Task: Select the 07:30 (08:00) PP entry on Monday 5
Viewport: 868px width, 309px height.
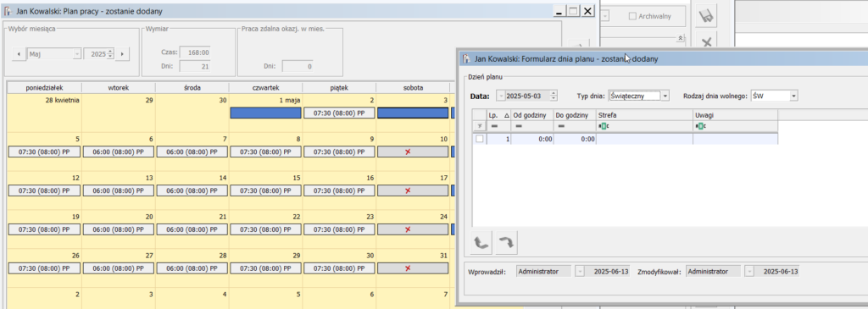Action: click(x=44, y=152)
